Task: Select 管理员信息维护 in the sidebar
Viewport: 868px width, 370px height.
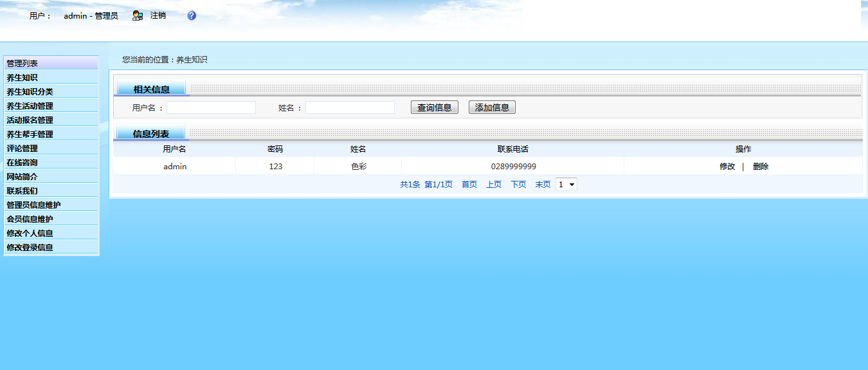Action: (x=51, y=205)
